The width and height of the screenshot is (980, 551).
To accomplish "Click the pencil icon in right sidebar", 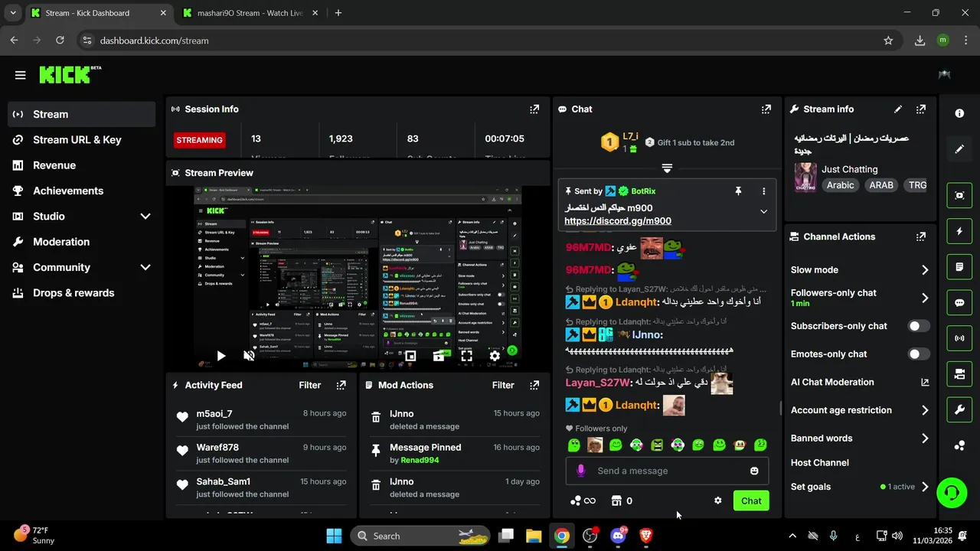I will tap(959, 149).
